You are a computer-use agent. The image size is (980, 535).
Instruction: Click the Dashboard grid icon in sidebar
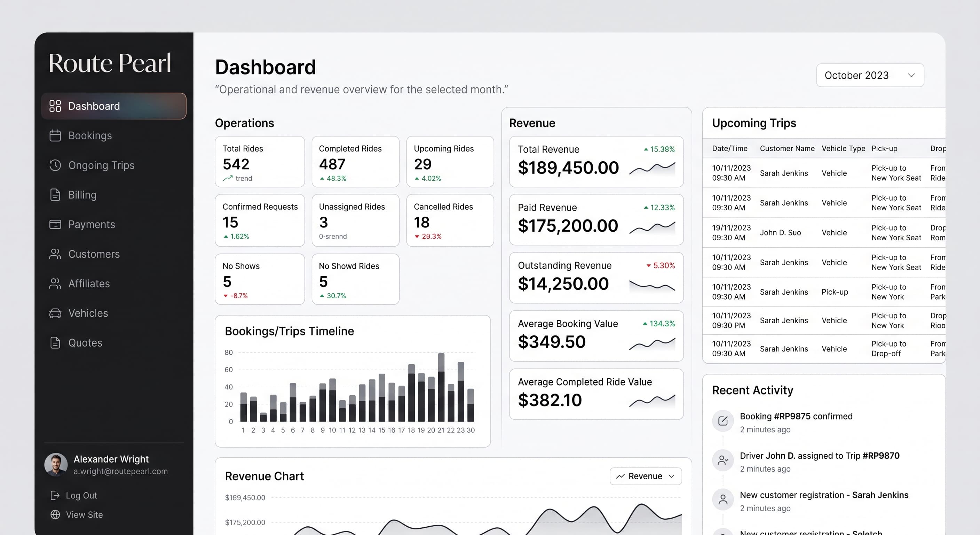point(55,106)
